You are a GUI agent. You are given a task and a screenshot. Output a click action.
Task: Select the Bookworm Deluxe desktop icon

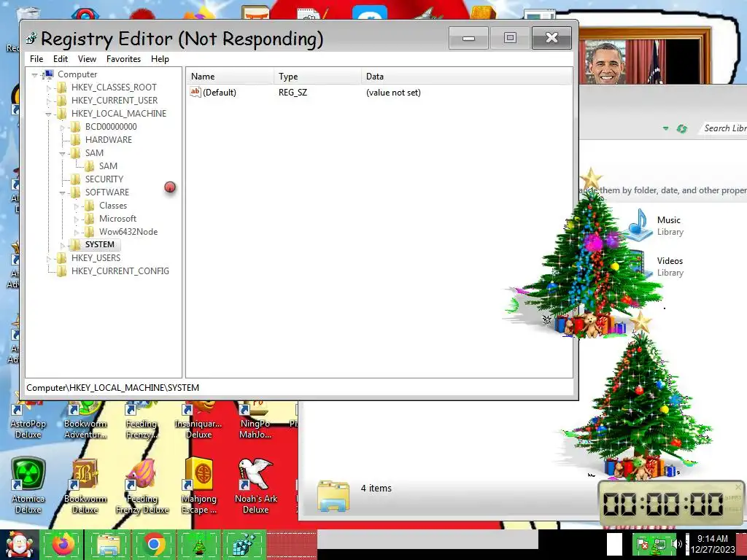(x=85, y=485)
